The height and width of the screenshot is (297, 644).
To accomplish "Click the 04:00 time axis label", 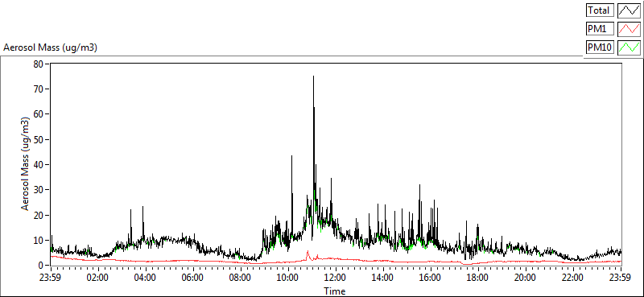I will pos(146,278).
